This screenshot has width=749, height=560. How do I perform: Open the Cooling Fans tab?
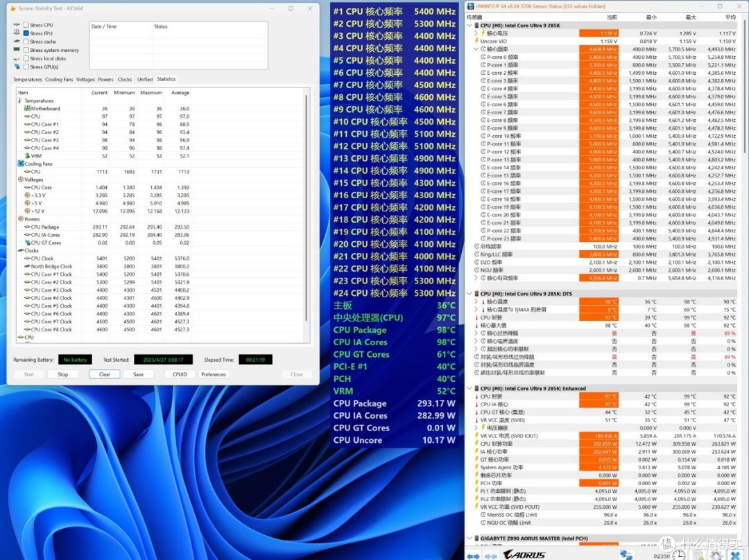coord(59,79)
